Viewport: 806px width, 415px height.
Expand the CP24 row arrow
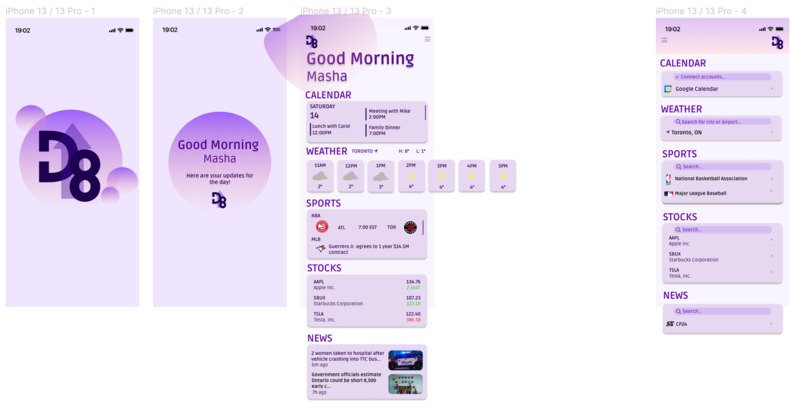pos(772,324)
